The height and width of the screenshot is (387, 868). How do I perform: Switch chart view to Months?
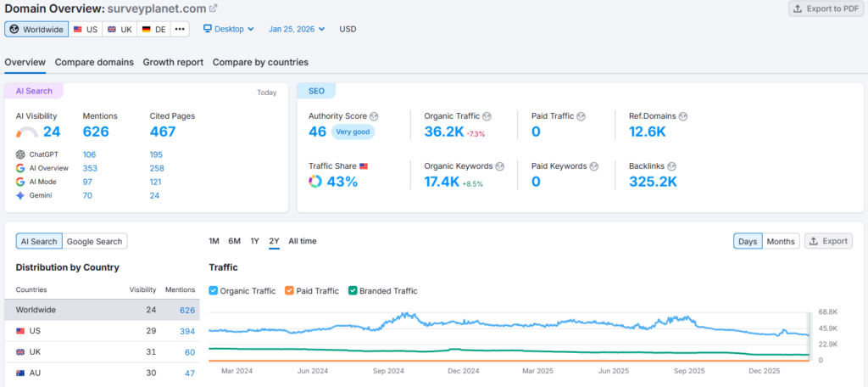[781, 241]
